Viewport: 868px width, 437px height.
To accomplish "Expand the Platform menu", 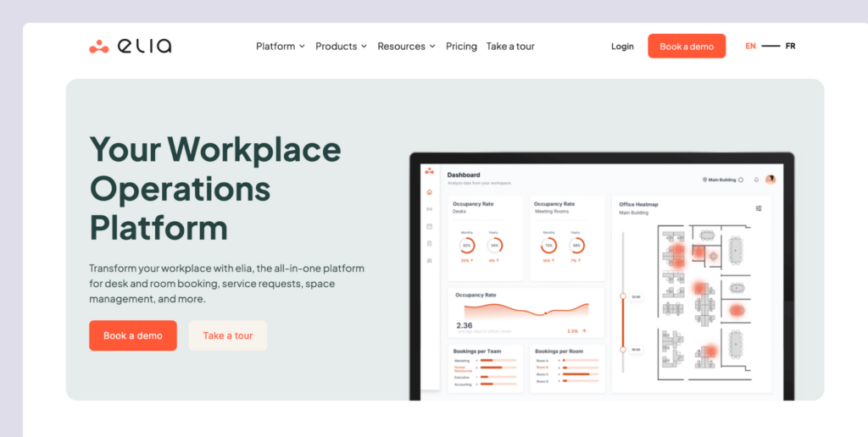I will [x=280, y=47].
